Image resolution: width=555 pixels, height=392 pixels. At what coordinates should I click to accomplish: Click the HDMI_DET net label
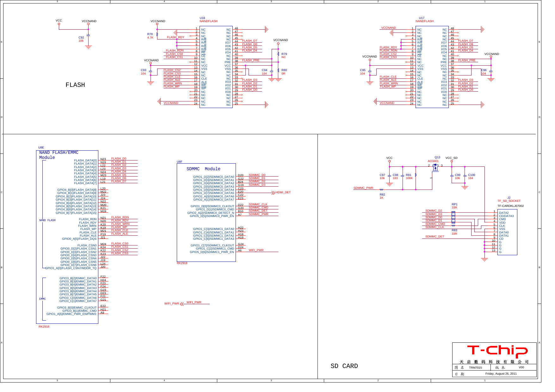(283, 192)
